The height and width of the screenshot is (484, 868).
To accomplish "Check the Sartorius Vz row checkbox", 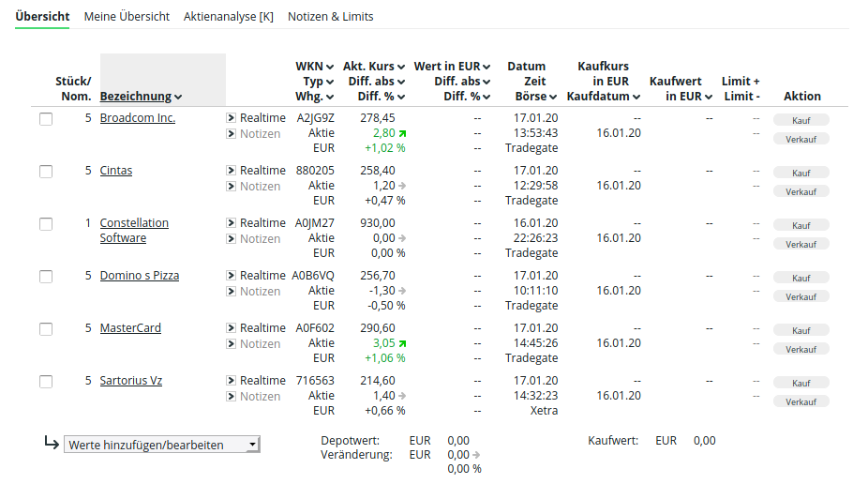I will click(x=46, y=382).
